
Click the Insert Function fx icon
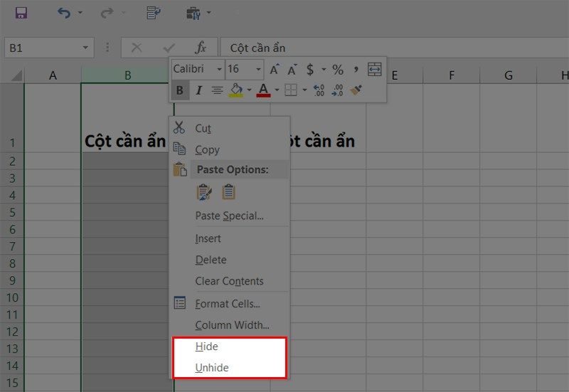coord(201,48)
